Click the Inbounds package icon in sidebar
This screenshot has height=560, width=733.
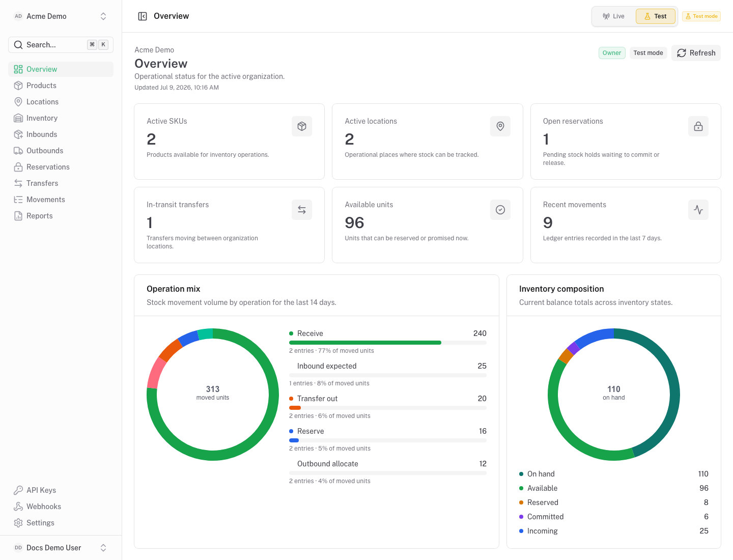pyautogui.click(x=18, y=134)
